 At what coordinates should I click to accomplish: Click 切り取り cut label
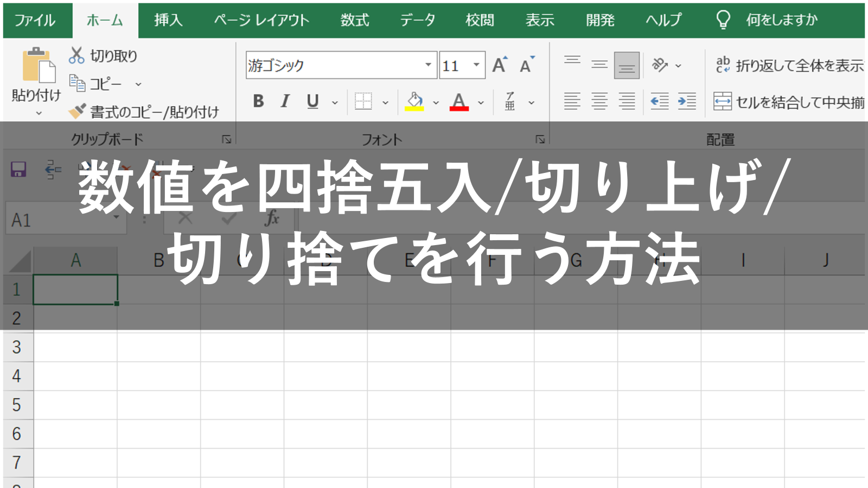114,56
